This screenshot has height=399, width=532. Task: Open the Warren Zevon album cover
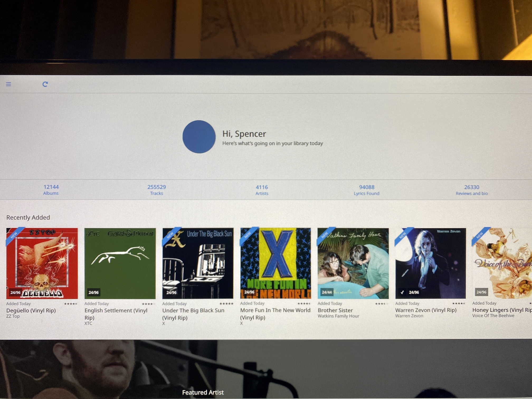[x=430, y=263]
